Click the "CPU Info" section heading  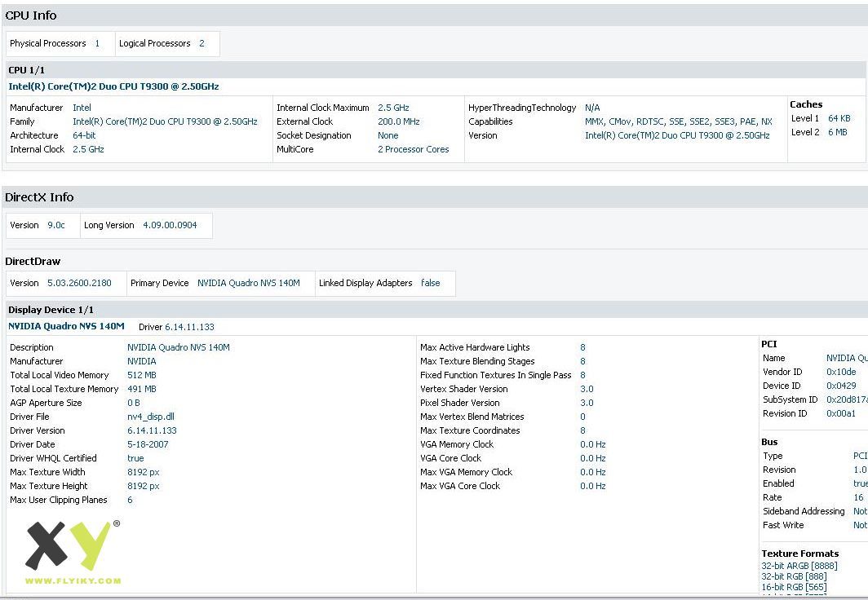(x=31, y=15)
